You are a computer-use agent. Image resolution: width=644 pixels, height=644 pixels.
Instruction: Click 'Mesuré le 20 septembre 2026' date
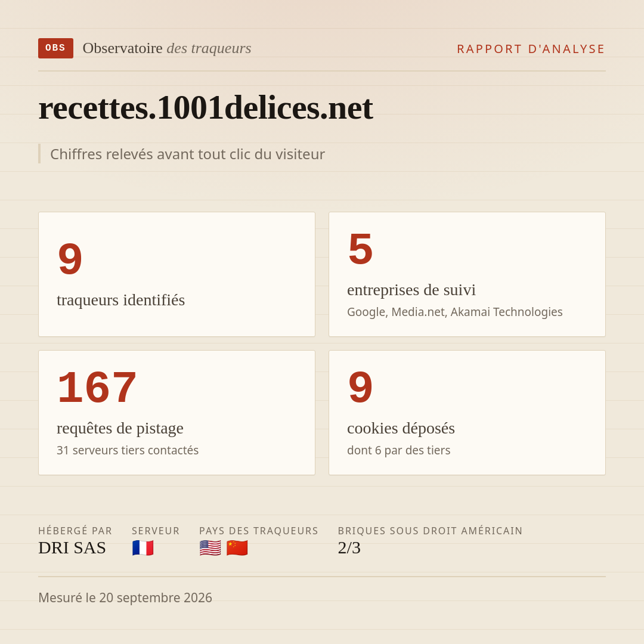pyautogui.click(x=125, y=597)
